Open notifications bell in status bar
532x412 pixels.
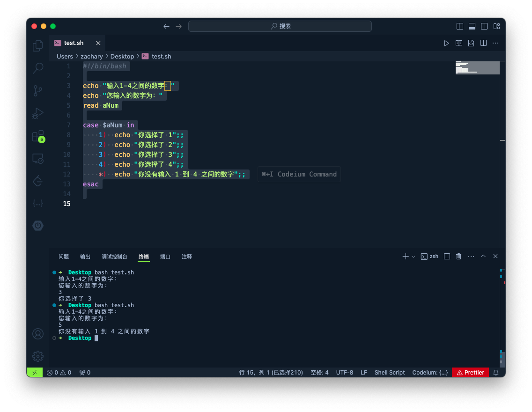496,373
